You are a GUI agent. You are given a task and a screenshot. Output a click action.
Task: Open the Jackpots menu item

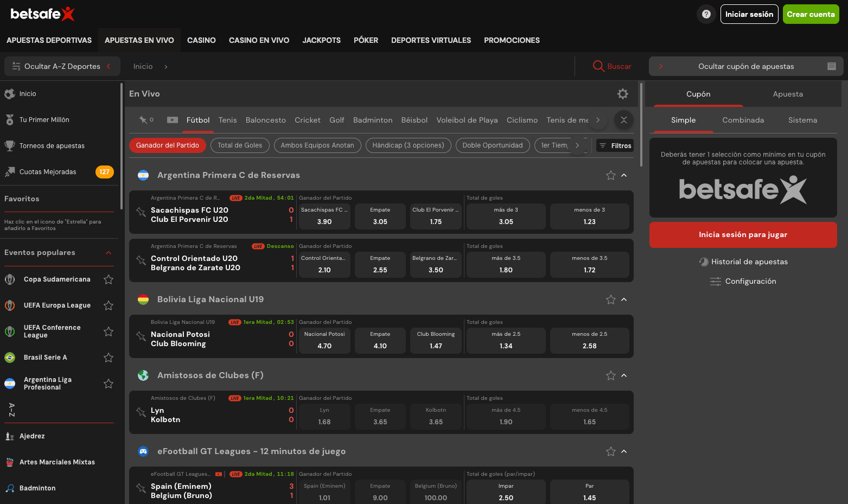tap(321, 40)
